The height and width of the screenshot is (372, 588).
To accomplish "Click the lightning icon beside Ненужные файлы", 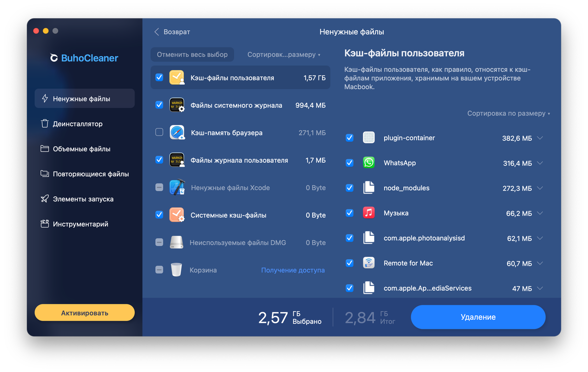I will [45, 99].
